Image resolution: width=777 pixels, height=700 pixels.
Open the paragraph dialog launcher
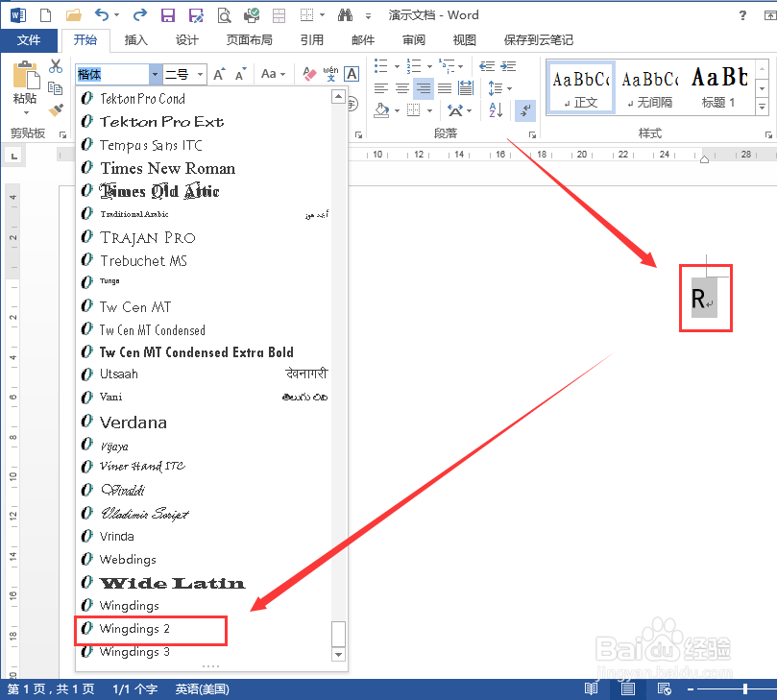532,134
